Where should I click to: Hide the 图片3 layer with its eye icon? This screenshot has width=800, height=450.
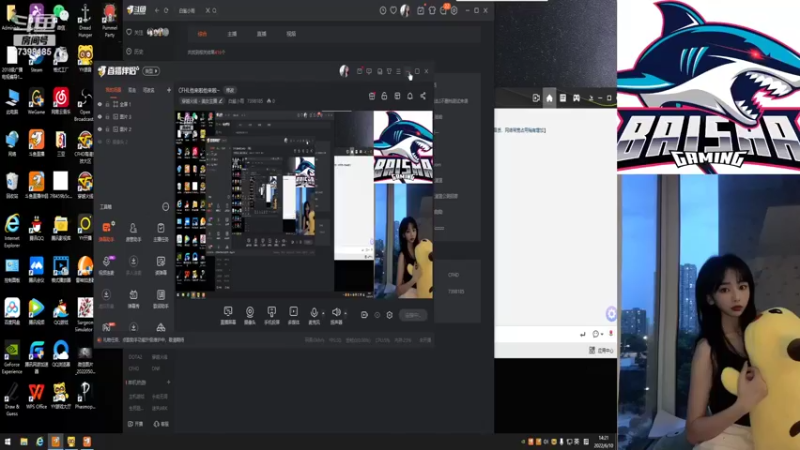(100, 117)
